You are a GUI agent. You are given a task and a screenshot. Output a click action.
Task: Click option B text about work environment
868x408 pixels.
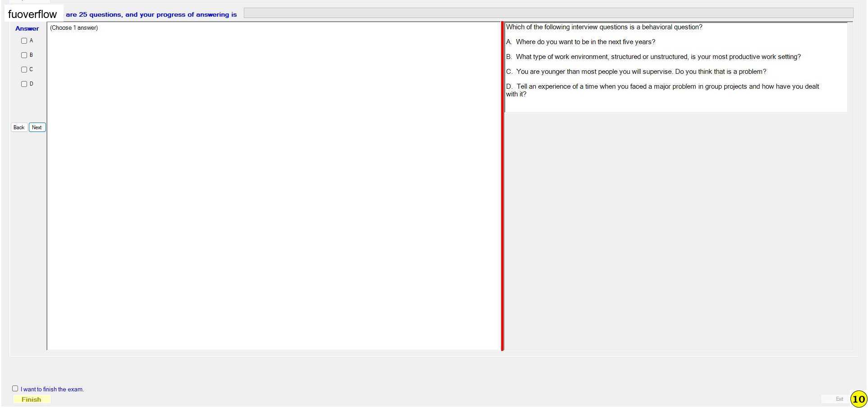(x=653, y=57)
